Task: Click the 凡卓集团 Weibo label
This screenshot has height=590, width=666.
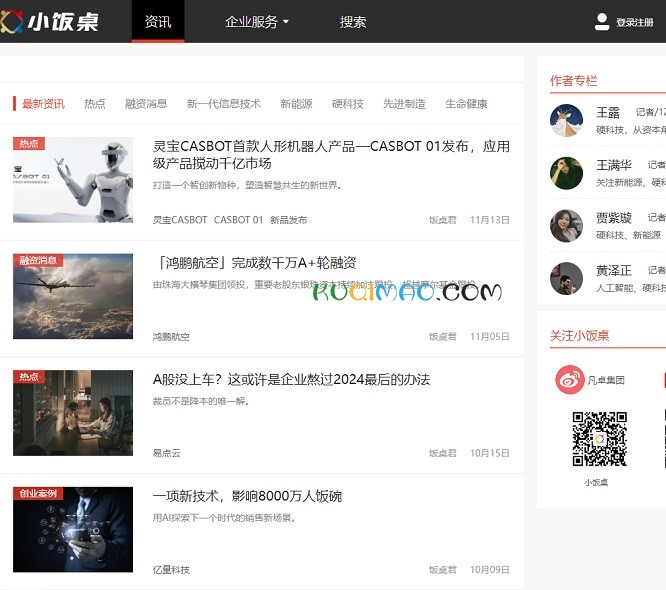Action: coord(606,380)
